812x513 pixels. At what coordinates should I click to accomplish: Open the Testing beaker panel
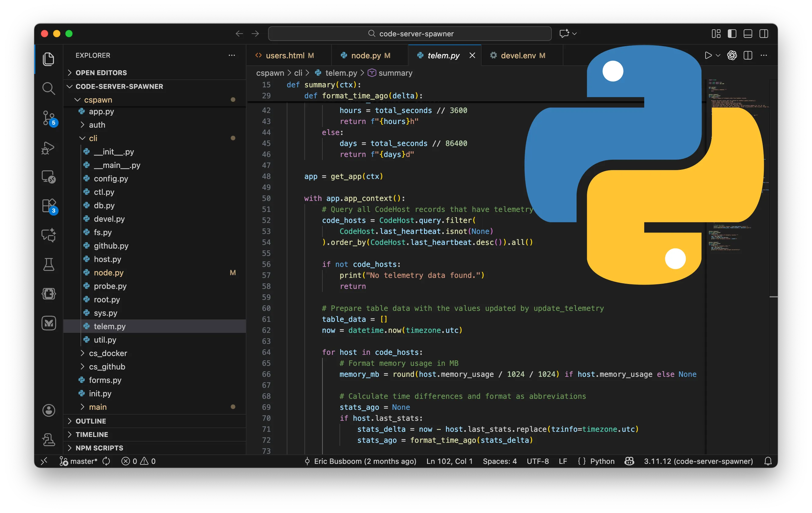click(x=49, y=264)
